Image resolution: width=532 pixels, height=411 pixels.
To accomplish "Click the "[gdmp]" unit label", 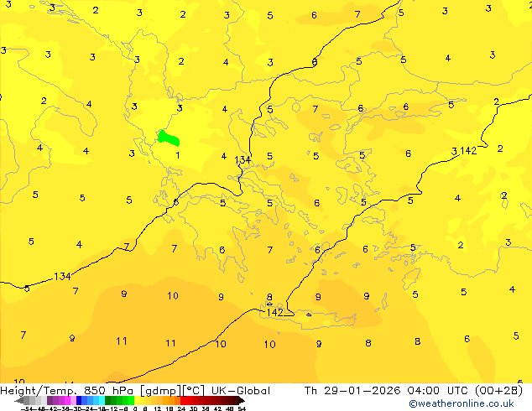I will 160,391.
